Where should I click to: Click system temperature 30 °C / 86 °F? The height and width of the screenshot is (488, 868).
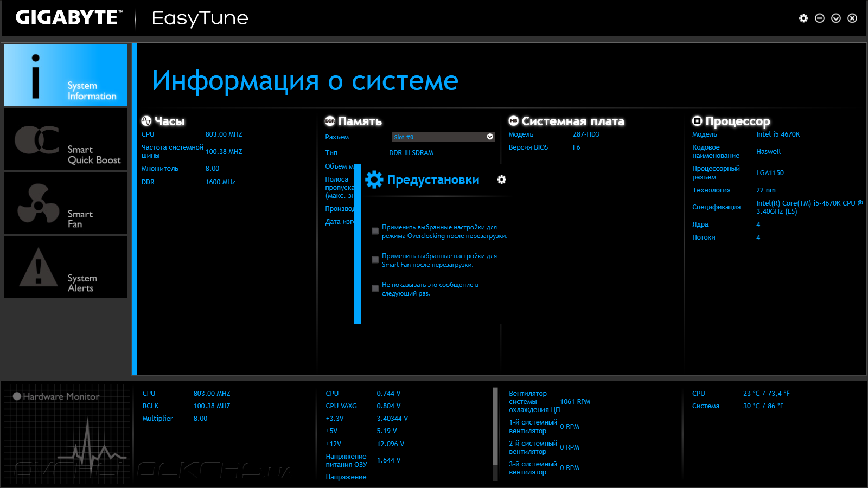click(763, 406)
